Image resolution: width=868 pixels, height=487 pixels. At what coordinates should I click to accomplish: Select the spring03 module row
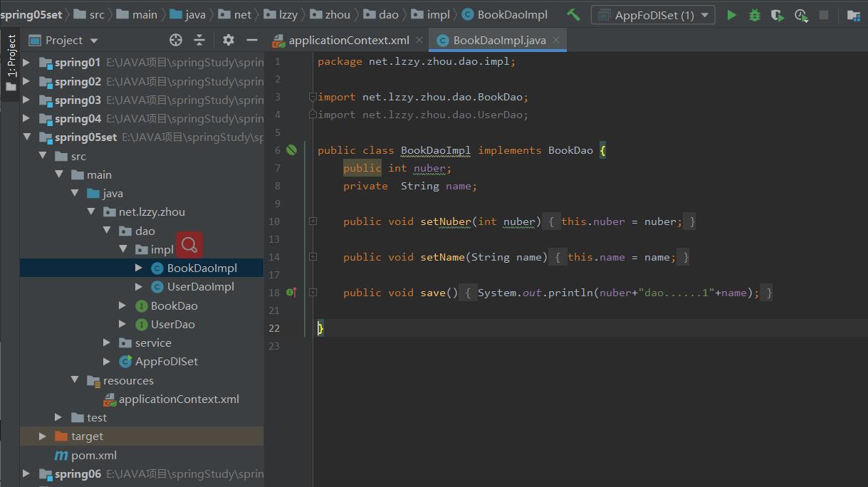(x=142, y=100)
